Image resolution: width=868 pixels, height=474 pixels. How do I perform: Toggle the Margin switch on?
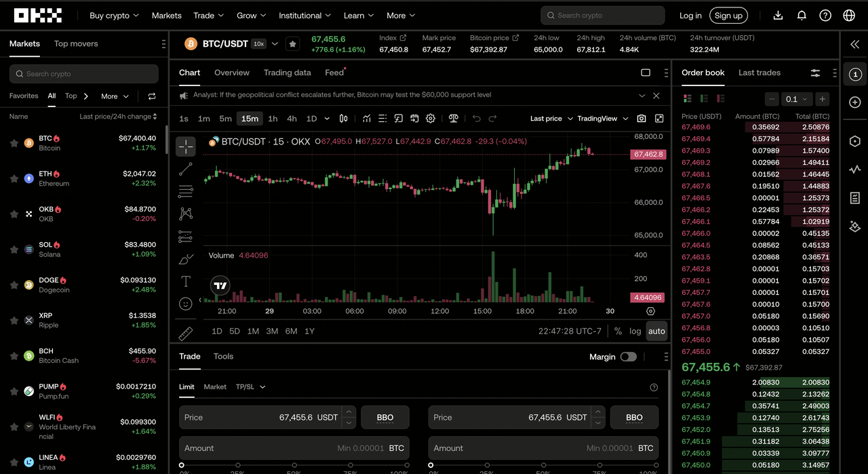[x=628, y=357]
